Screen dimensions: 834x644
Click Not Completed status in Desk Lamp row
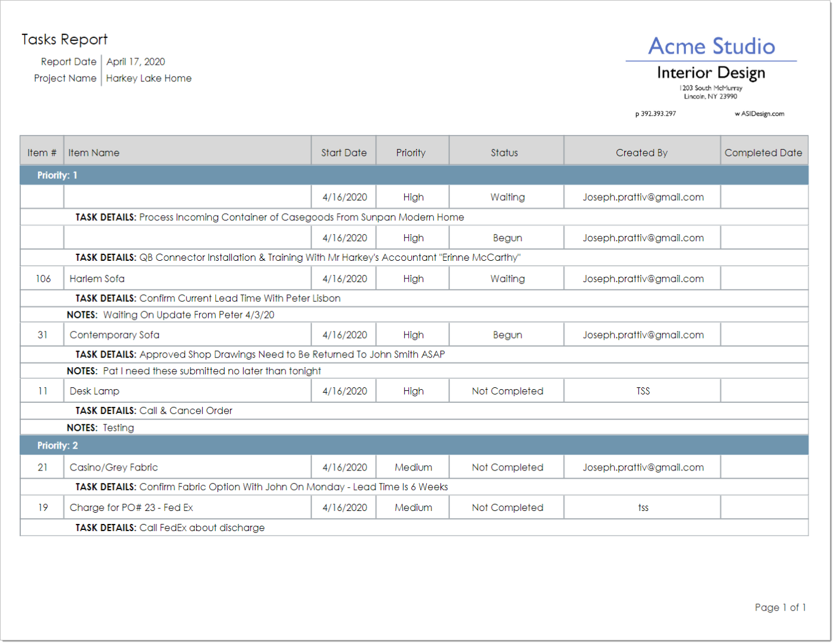coord(507,392)
